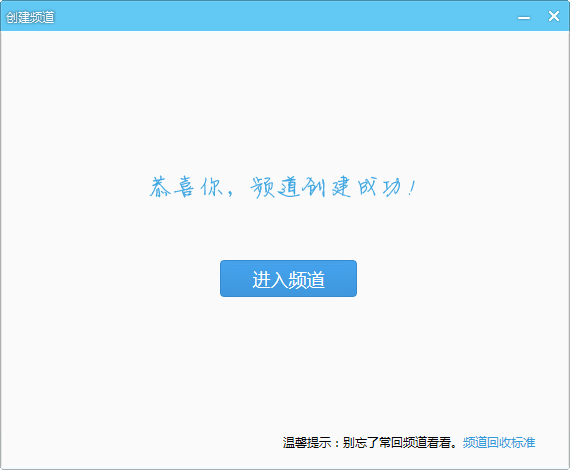Click the 创建频道 title text
This screenshot has width=570, height=470.
pyautogui.click(x=30, y=17)
